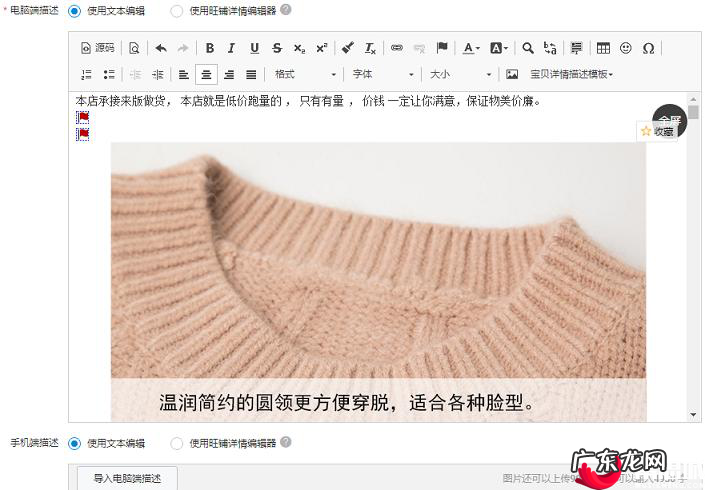
Task: Open the 源码 source view
Action: click(98, 48)
